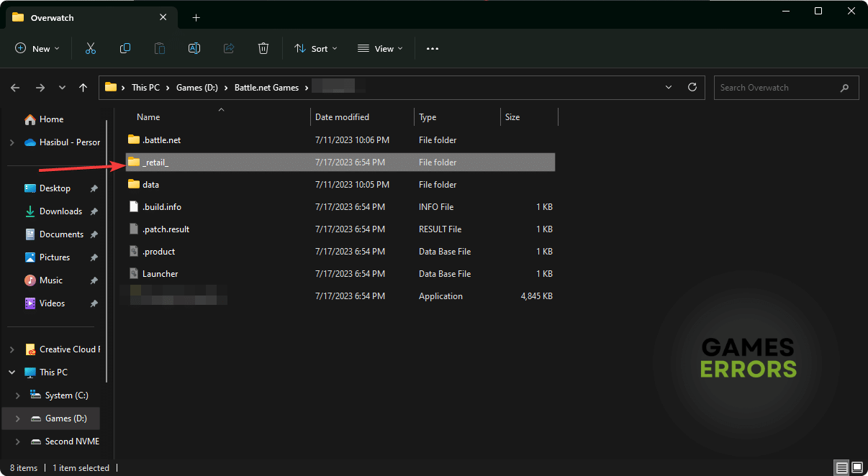Click the Search Overwatch field

pos(777,88)
